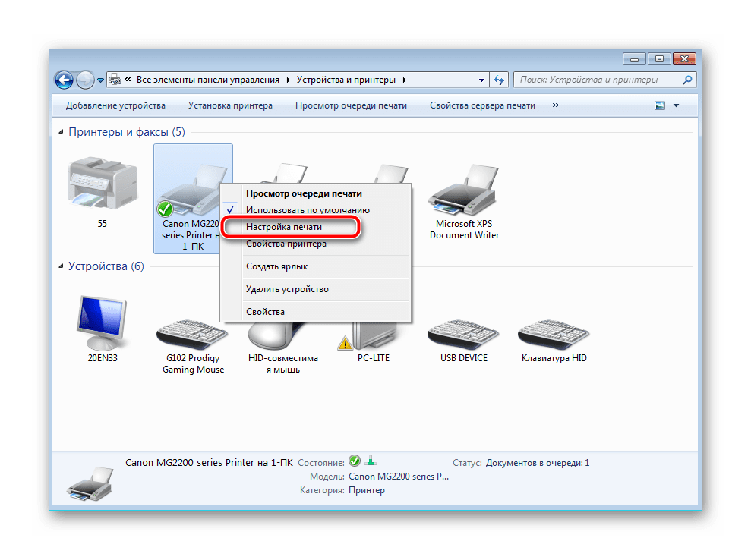Select G102 Prodigy Gaming Mouse device
This screenshot has width=751, height=560.
(193, 334)
